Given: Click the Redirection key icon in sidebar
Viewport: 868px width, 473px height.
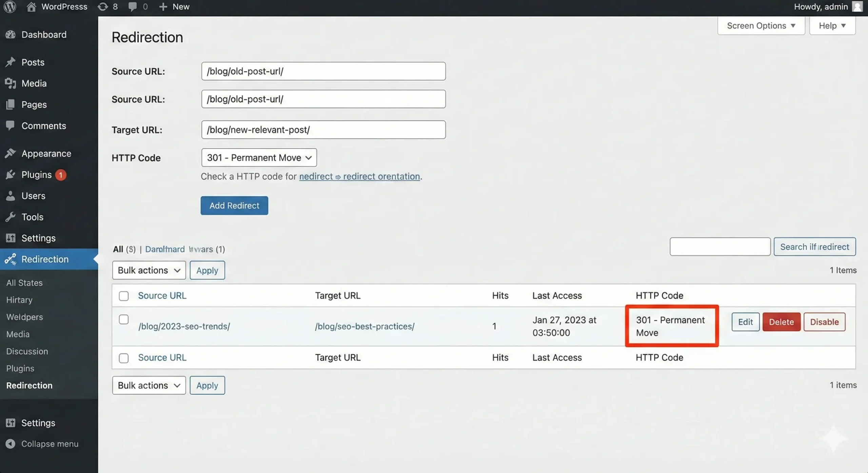Looking at the screenshot, I should click(x=10, y=259).
